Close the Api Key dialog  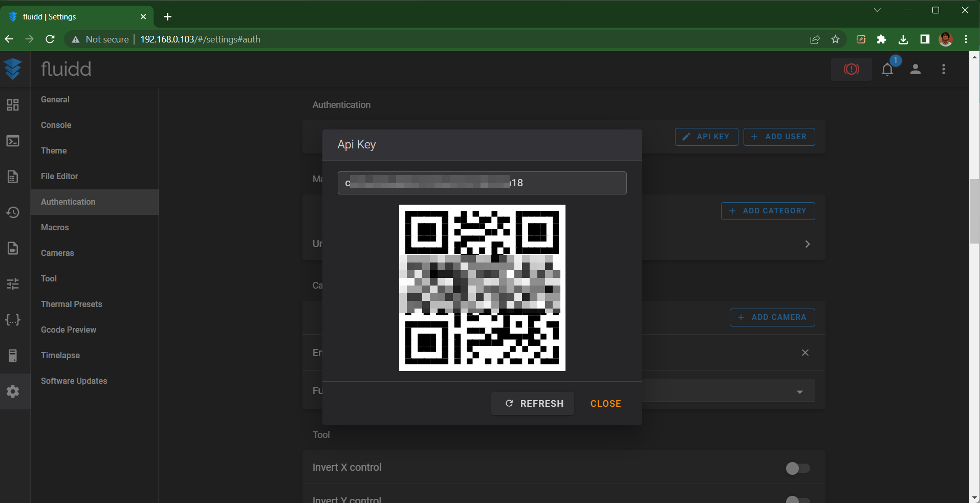point(605,404)
